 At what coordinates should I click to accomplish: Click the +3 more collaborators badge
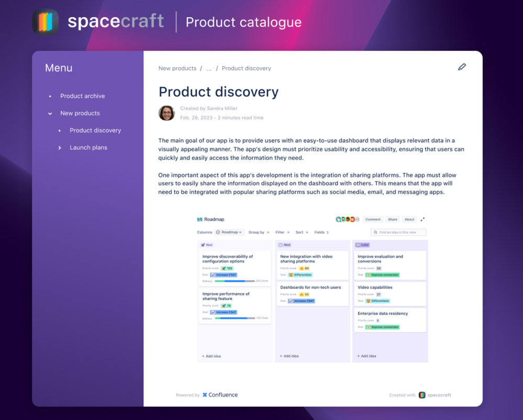tap(357, 219)
